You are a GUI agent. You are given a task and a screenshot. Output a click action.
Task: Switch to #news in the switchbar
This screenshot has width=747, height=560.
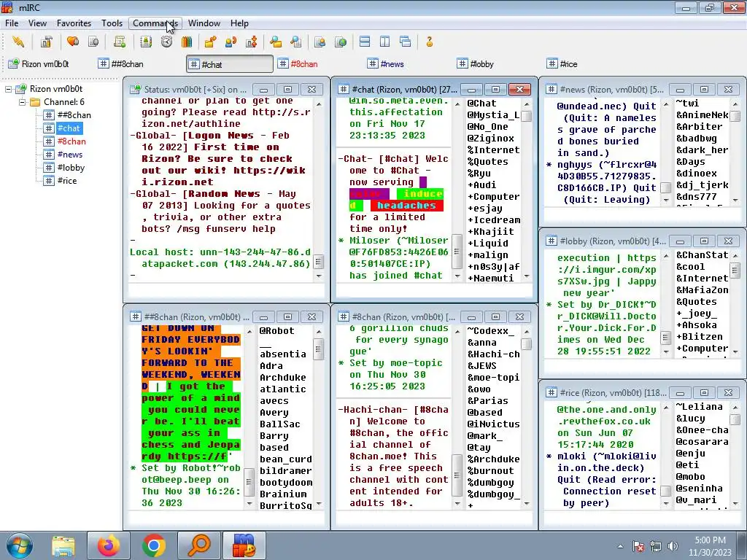click(x=409, y=64)
